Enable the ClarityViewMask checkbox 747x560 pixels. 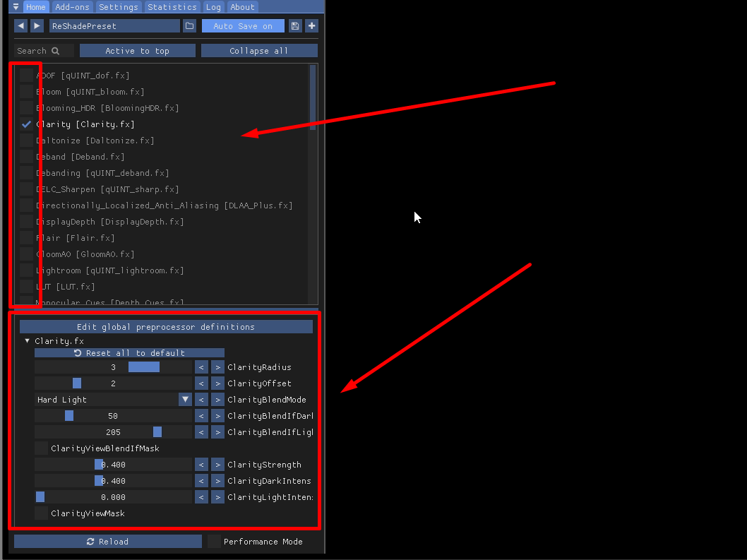(42, 513)
